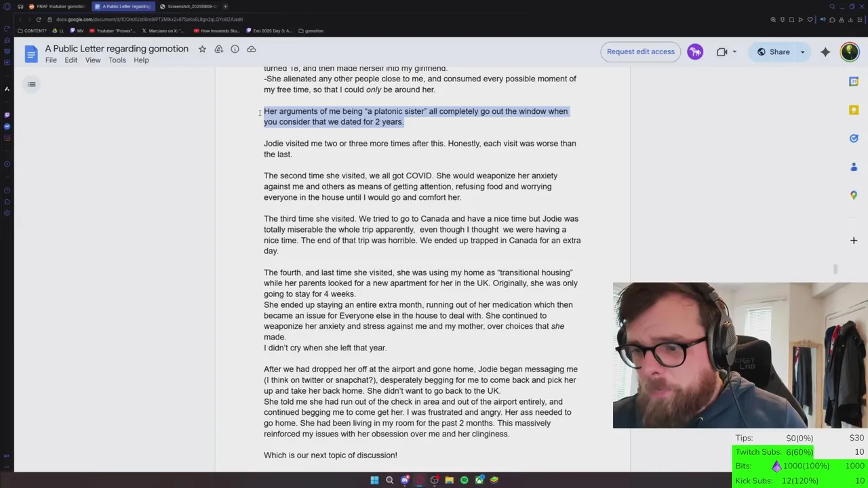Viewport: 868px width, 488px height.
Task: Click text "I didn't cry when she left that year."
Action: click(x=325, y=348)
